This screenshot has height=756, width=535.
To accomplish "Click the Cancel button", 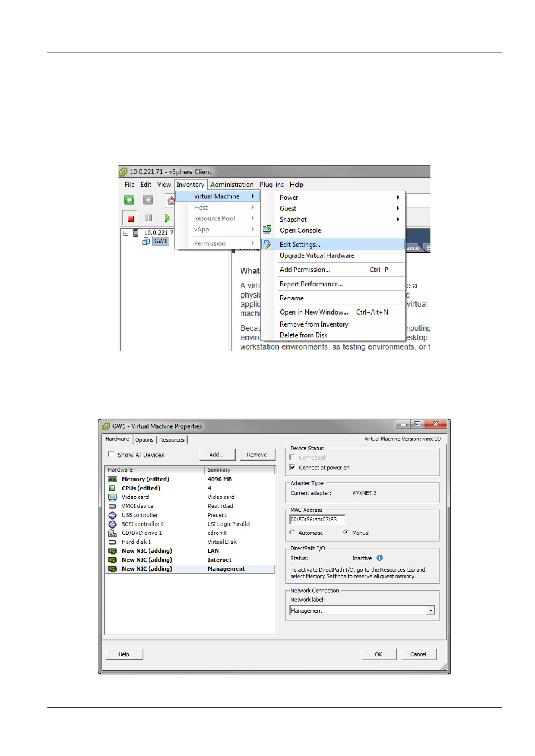I will click(x=418, y=655).
